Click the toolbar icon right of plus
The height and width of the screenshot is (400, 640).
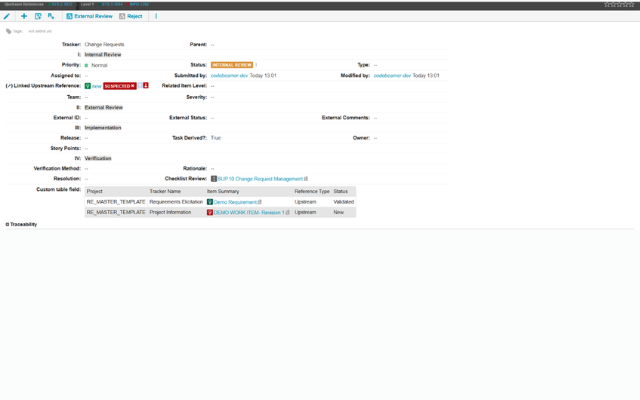point(38,16)
